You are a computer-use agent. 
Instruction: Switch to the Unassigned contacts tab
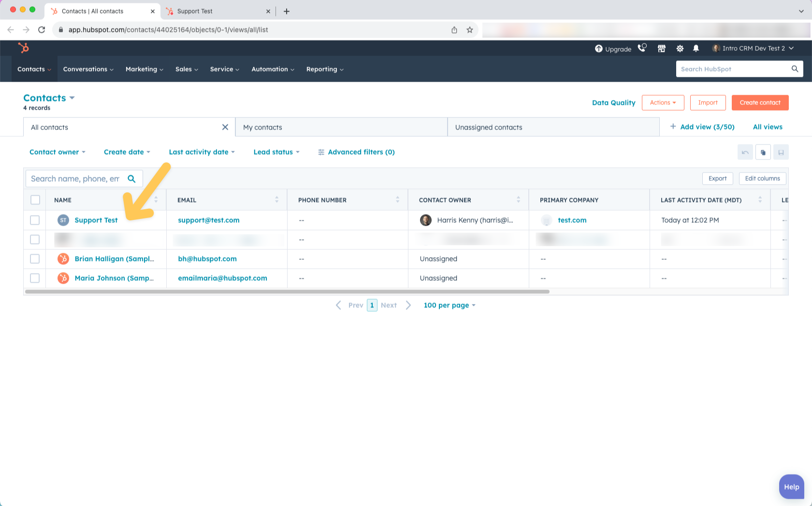553,127
